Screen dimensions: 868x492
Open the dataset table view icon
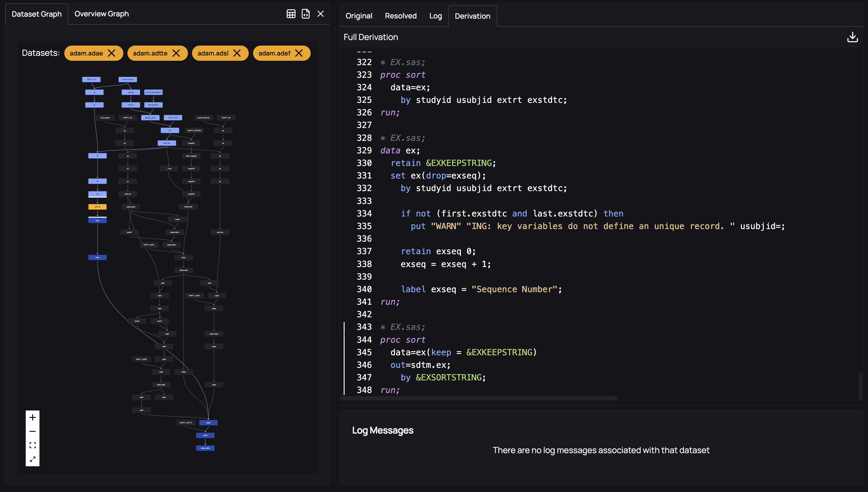(291, 14)
